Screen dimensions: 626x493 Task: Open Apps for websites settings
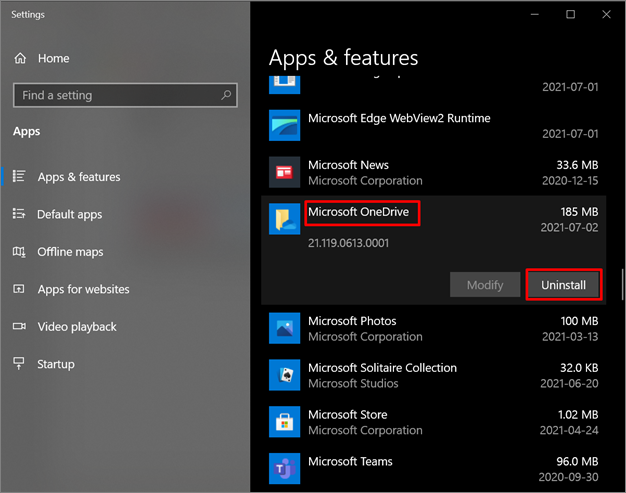83,289
